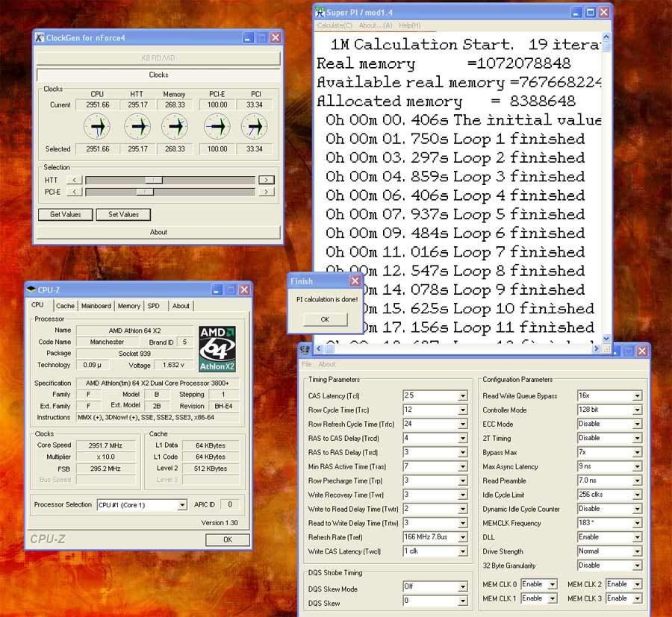Screen dimensions: 672x617
Task: Click the ClockGen title bar icon
Action: coord(40,38)
